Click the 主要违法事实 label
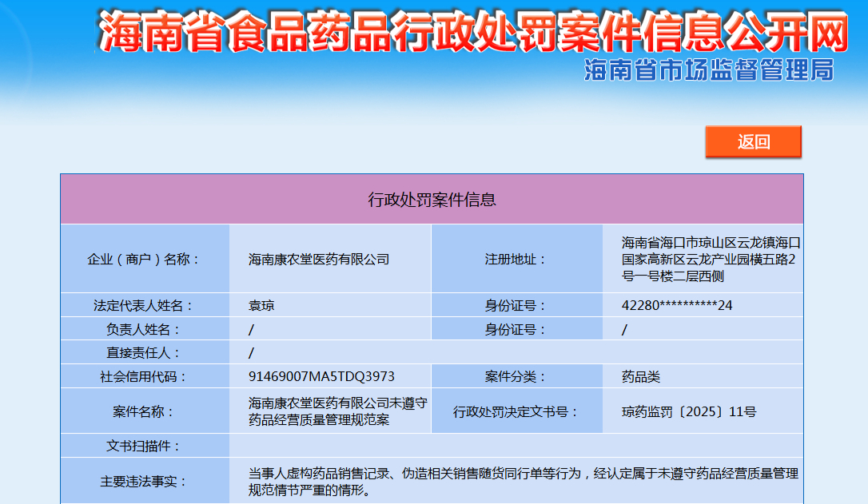This screenshot has width=868, height=504. 145,482
